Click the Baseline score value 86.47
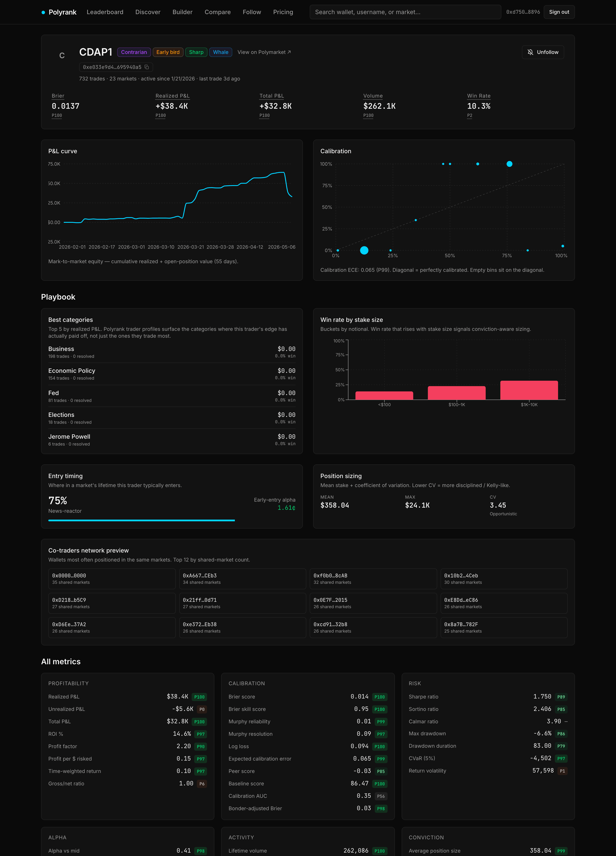The height and width of the screenshot is (856, 616). tap(359, 783)
